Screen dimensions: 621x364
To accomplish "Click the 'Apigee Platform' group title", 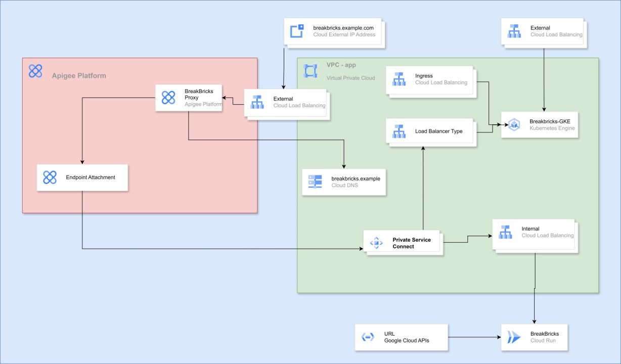I will click(x=79, y=76).
